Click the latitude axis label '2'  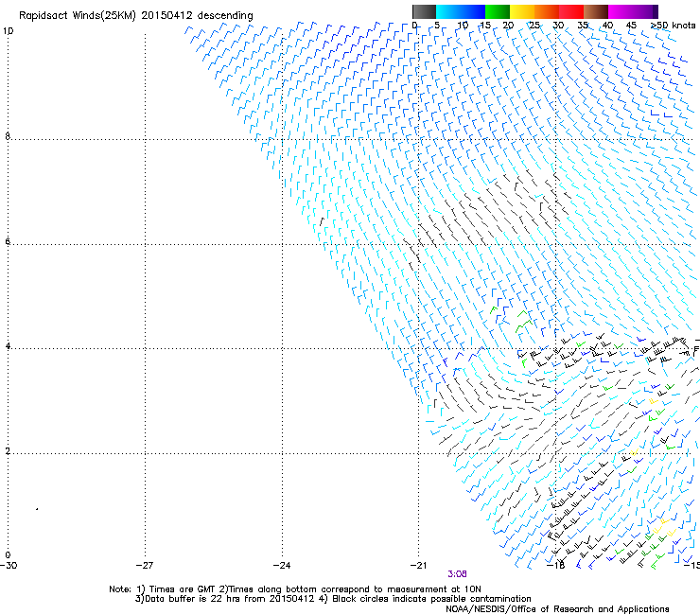coord(8,450)
